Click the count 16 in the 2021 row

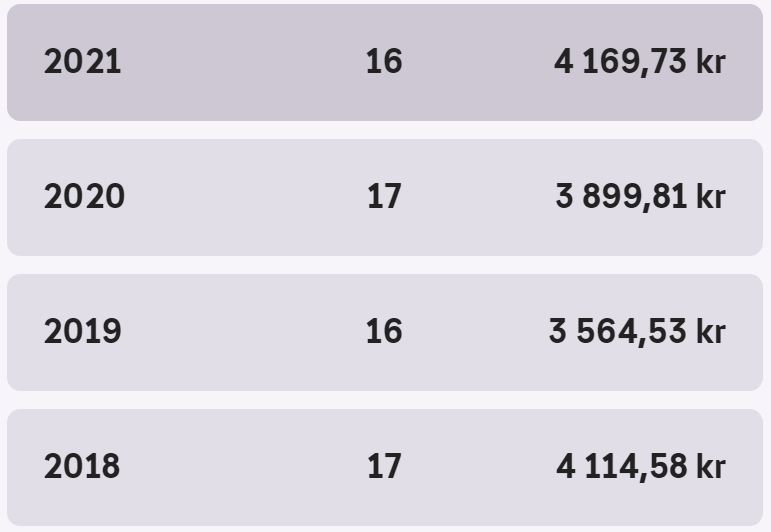point(384,62)
